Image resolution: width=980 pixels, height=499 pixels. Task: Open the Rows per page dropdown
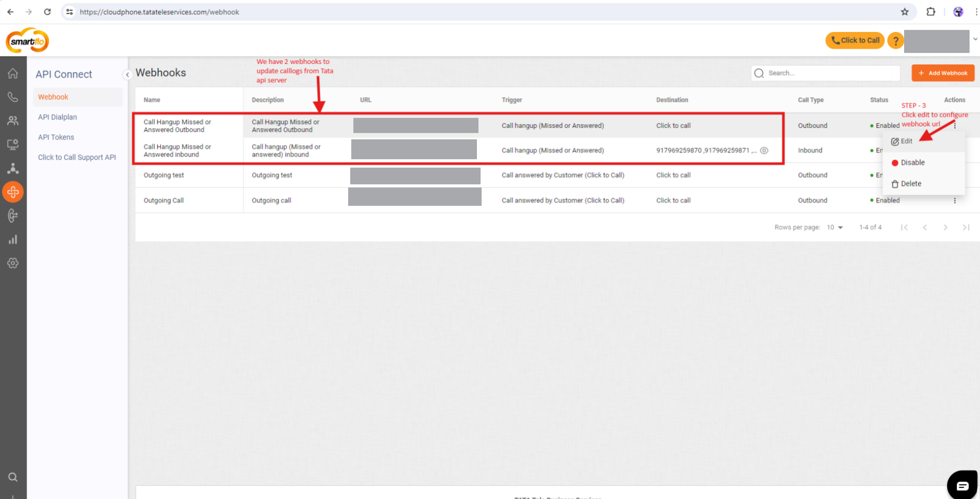click(835, 227)
